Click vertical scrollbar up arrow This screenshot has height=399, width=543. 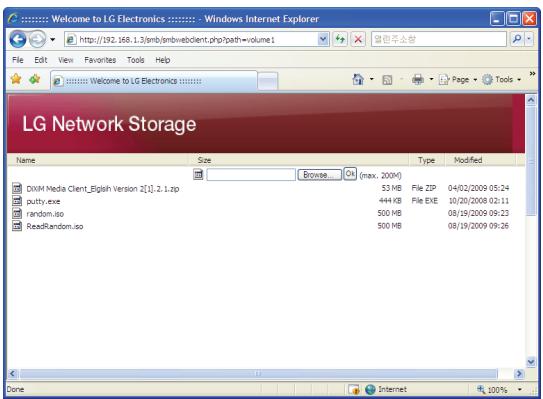coord(531,100)
